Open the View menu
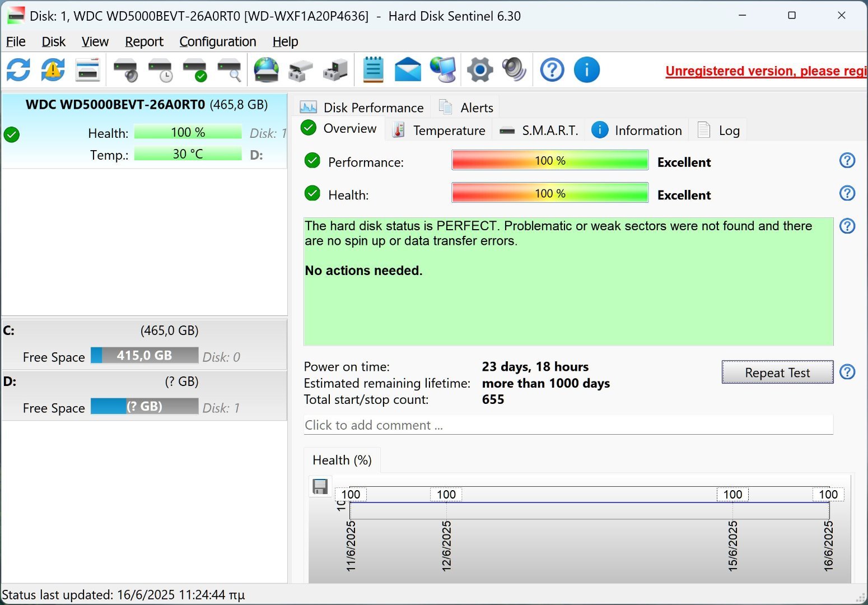 pyautogui.click(x=95, y=42)
